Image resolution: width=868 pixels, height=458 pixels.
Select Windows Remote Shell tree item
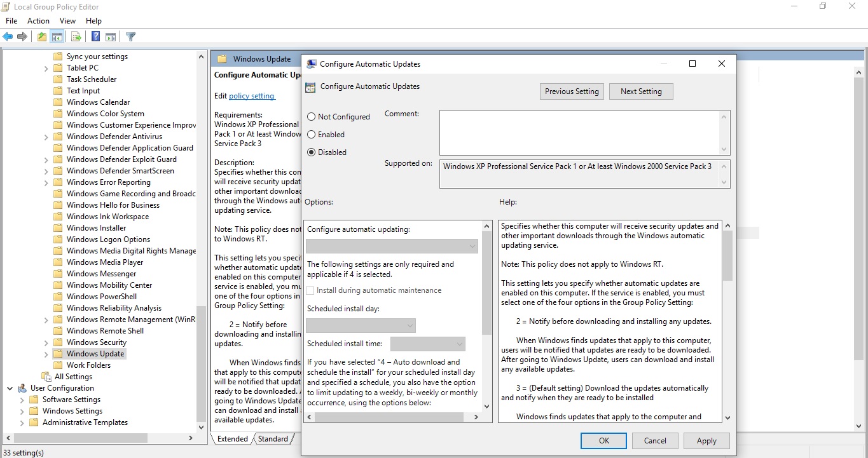point(105,331)
